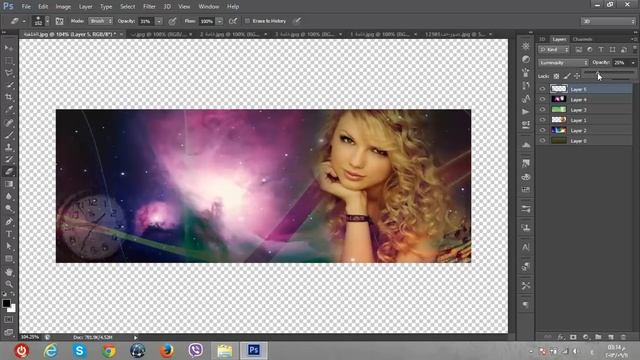Open eraser Mode dropdown showing Brush
The height and width of the screenshot is (360, 640).
pyautogui.click(x=100, y=21)
